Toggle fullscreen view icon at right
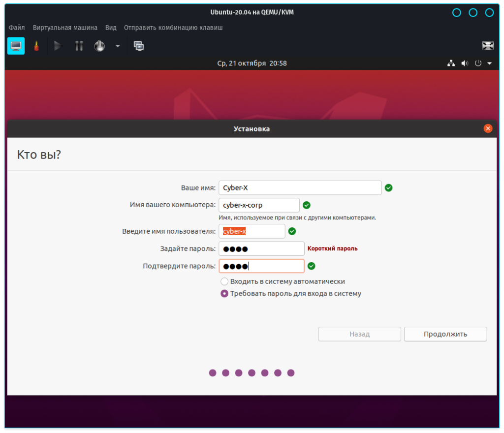The image size is (504, 433). [x=487, y=46]
